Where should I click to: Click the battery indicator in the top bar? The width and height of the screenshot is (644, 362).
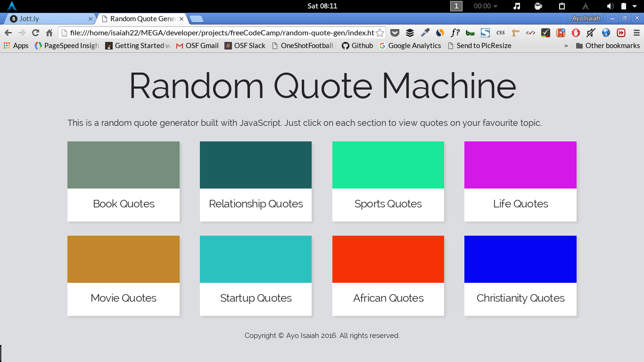(x=623, y=6)
